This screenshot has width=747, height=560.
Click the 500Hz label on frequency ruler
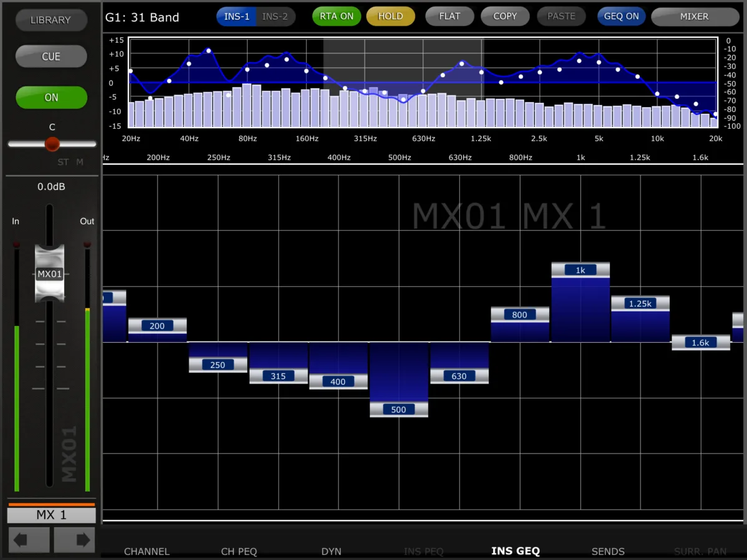click(400, 157)
